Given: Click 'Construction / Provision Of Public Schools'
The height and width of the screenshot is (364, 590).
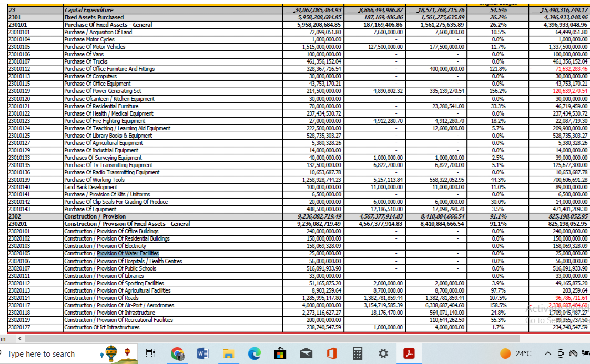Looking at the screenshot, I should (110, 268).
